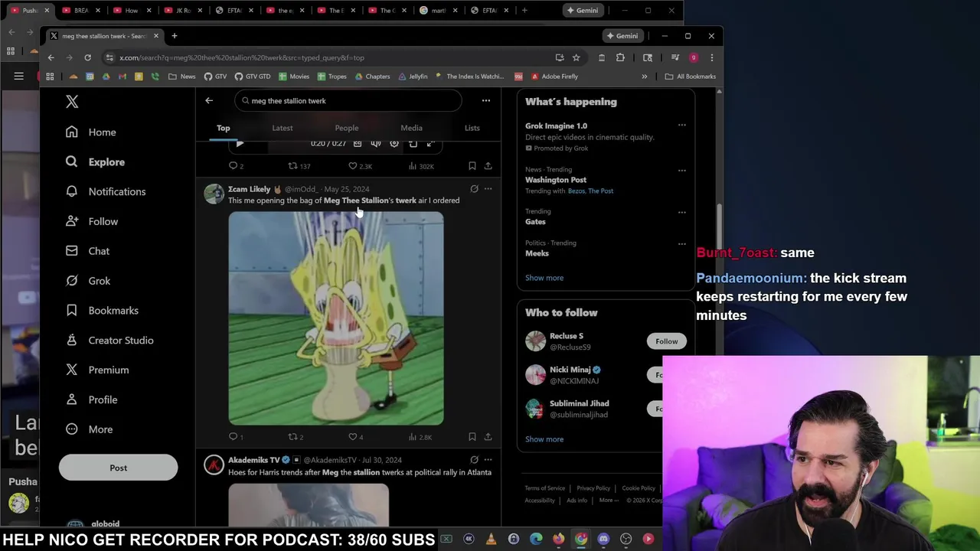Open the Gemini button in Chrome
The height and width of the screenshot is (551, 980).
click(x=622, y=36)
